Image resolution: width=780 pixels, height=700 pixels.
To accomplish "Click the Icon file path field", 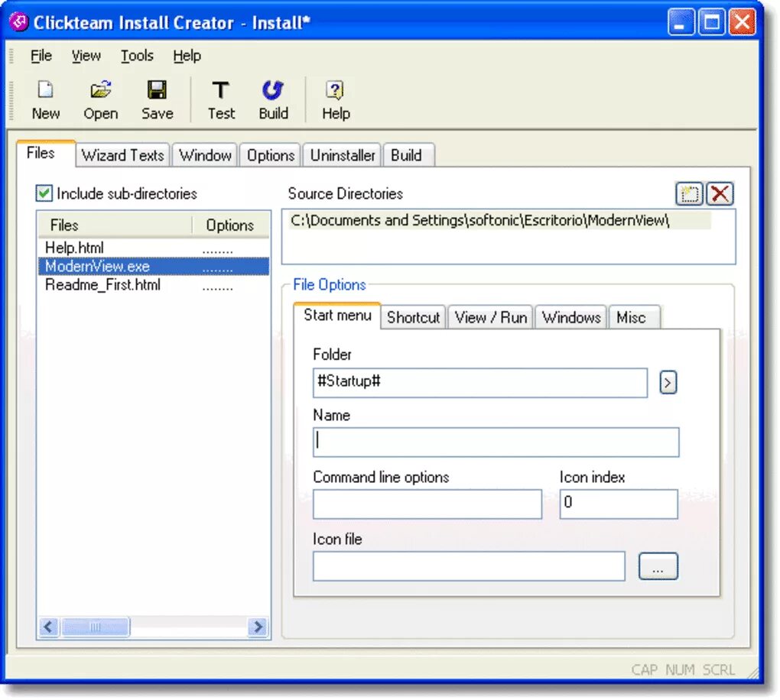I will click(x=469, y=566).
